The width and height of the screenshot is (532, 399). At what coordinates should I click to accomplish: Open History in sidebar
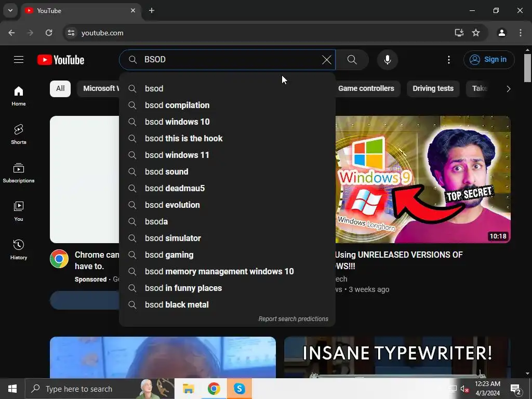pyautogui.click(x=19, y=249)
